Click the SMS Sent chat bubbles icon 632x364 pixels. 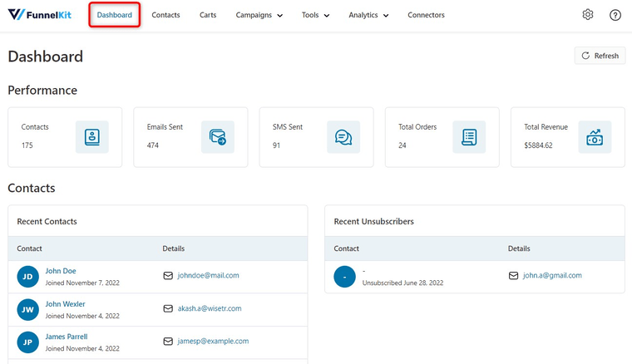tap(343, 137)
